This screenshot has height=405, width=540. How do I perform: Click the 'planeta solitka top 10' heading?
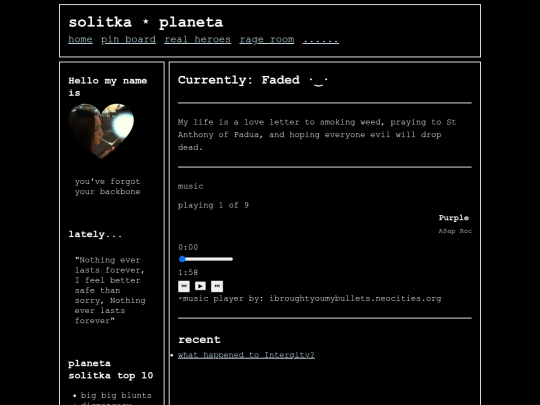[x=111, y=370]
